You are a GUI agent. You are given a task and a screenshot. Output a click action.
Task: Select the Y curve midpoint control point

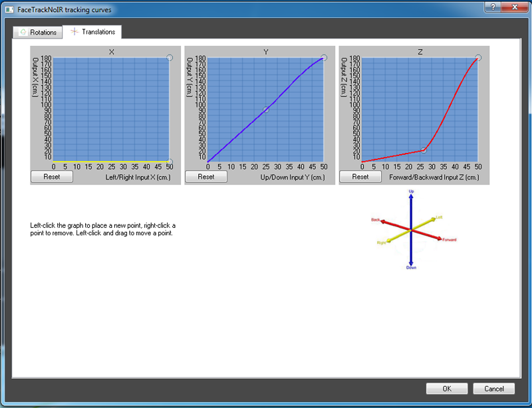coord(266,110)
